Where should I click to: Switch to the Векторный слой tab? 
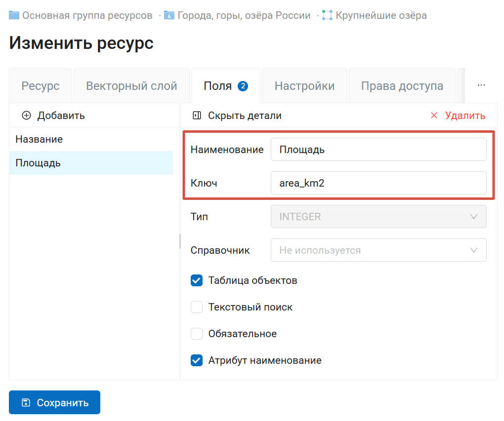131,86
